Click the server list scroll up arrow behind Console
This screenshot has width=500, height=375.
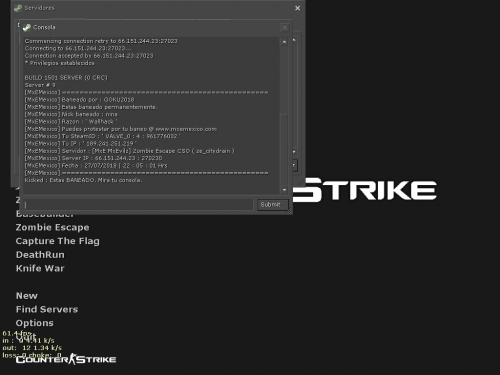click(294, 40)
